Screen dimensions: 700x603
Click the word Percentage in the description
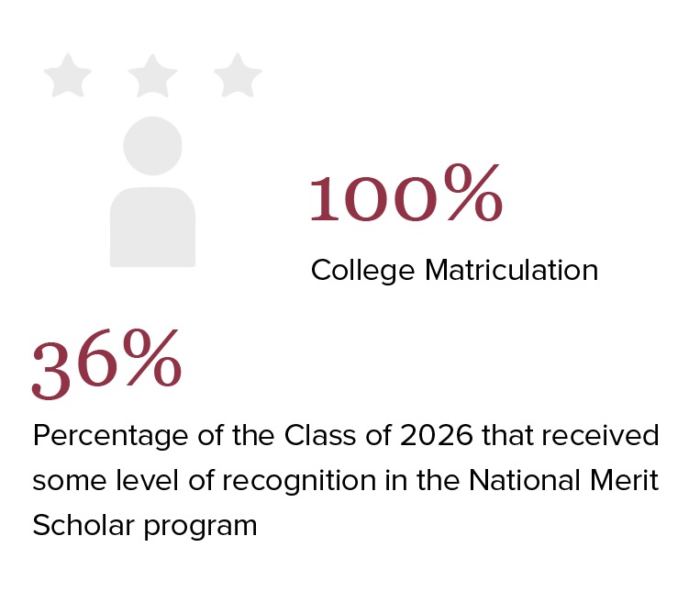(110, 436)
